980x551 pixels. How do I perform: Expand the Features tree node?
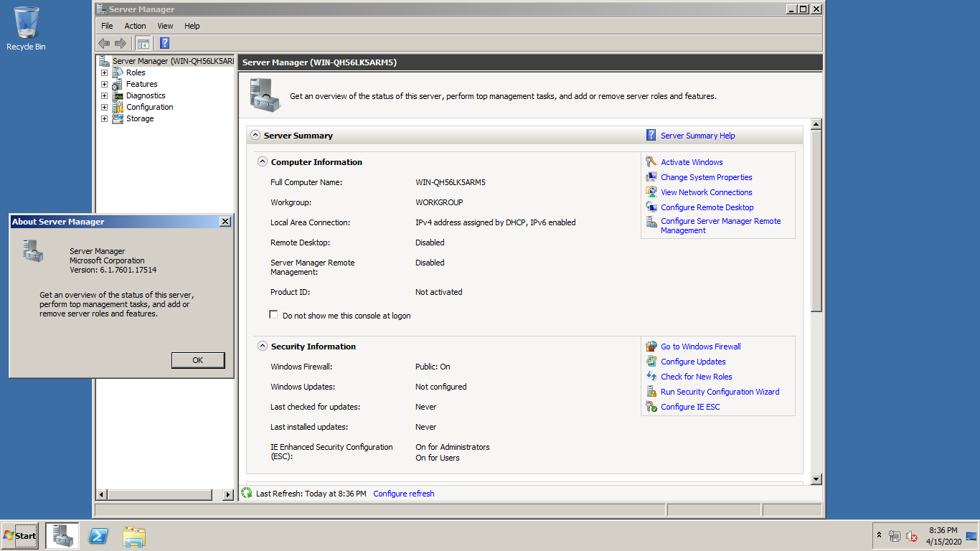(104, 84)
